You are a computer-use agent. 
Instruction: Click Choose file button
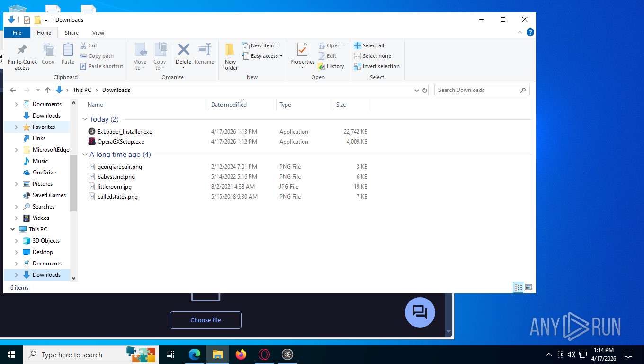click(206, 320)
